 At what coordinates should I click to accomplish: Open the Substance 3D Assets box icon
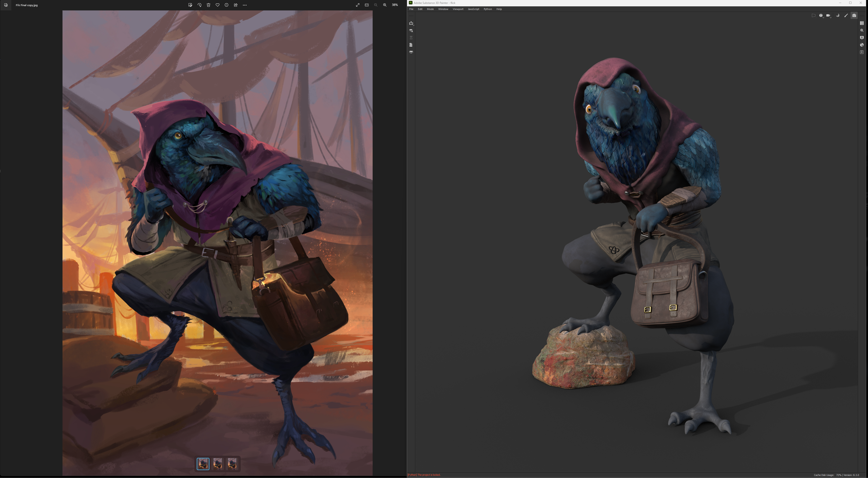click(x=411, y=52)
